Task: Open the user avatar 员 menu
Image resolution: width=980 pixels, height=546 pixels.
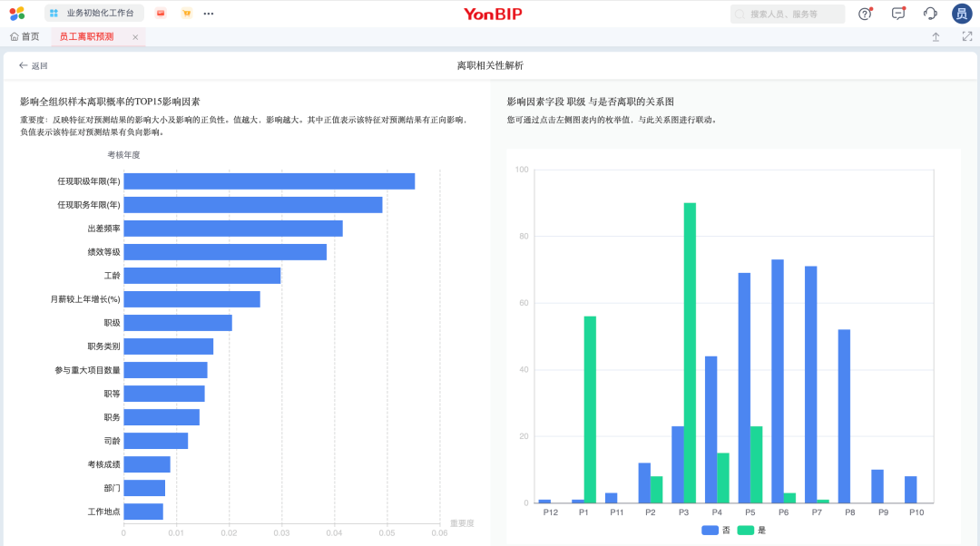Action: [962, 14]
